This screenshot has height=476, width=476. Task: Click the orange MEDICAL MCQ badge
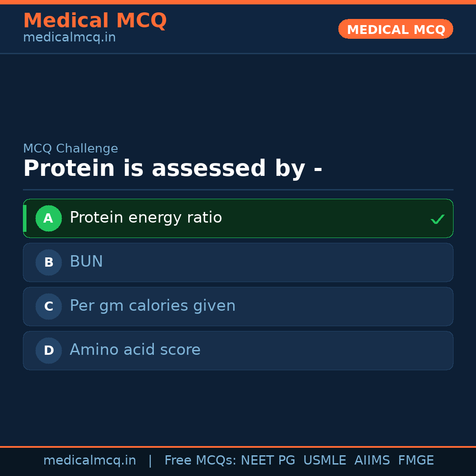(395, 29)
